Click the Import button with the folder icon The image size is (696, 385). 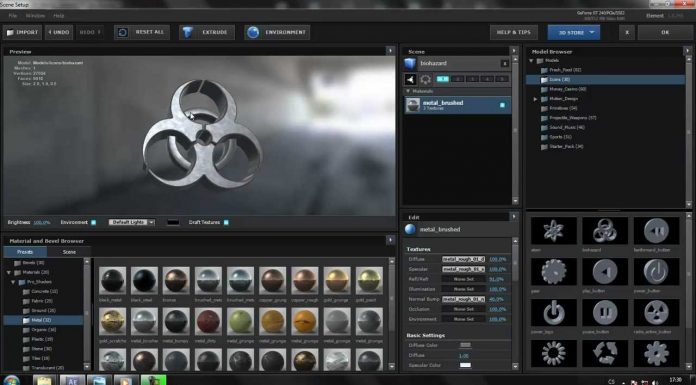pyautogui.click(x=23, y=32)
